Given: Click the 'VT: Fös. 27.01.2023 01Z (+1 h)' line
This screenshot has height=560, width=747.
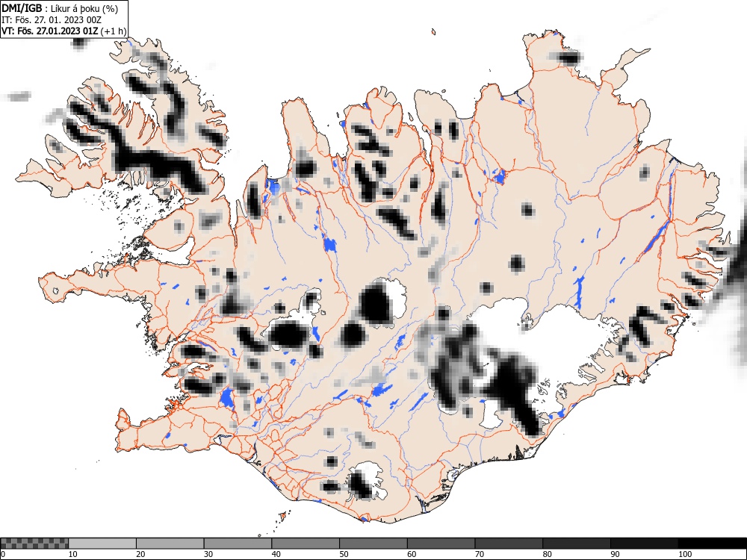Looking at the screenshot, I should point(64,31).
